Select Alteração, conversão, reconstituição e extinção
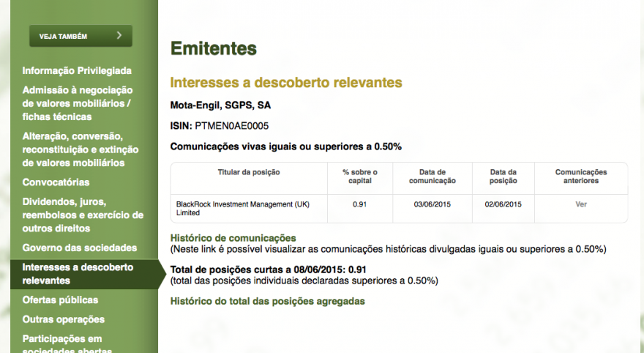Screen dimensions: 644x353 coord(80,149)
